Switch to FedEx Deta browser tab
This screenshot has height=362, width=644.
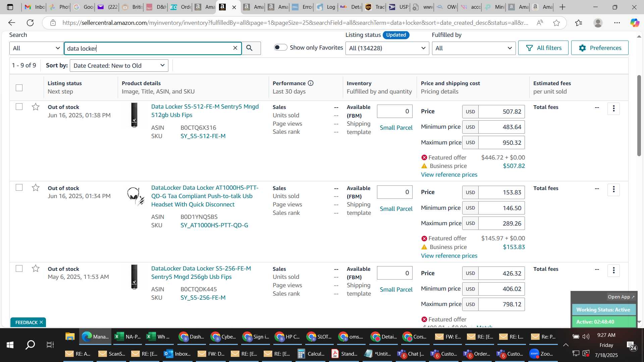coord(350,7)
